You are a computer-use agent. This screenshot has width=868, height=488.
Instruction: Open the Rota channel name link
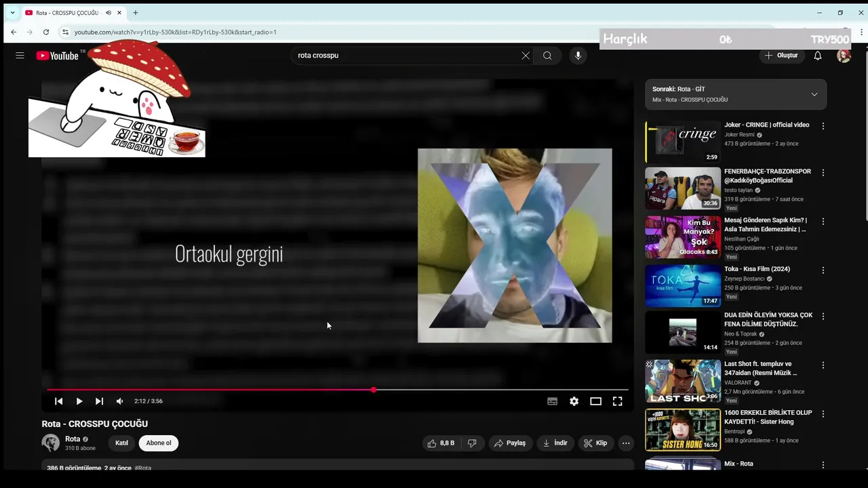[73, 439]
